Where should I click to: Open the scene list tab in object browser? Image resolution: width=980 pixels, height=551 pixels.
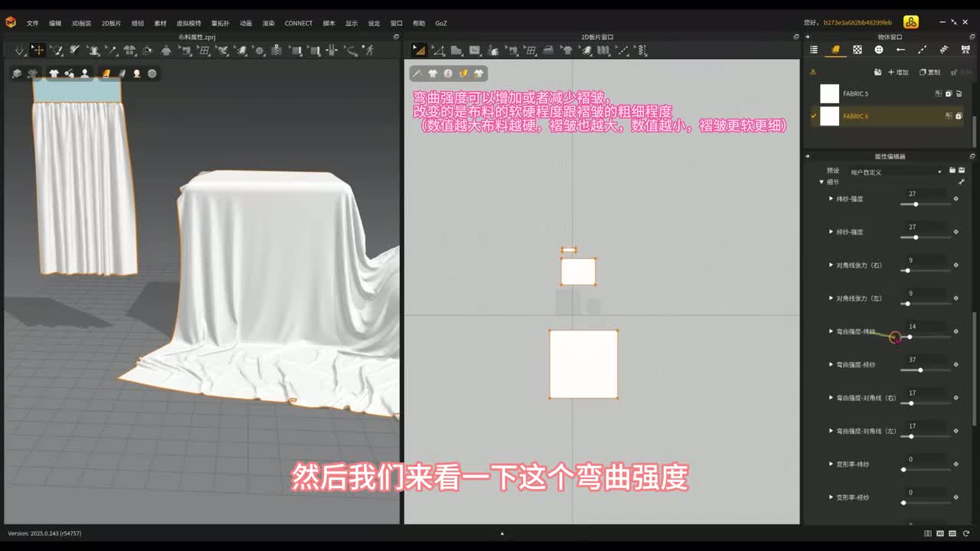pos(814,50)
